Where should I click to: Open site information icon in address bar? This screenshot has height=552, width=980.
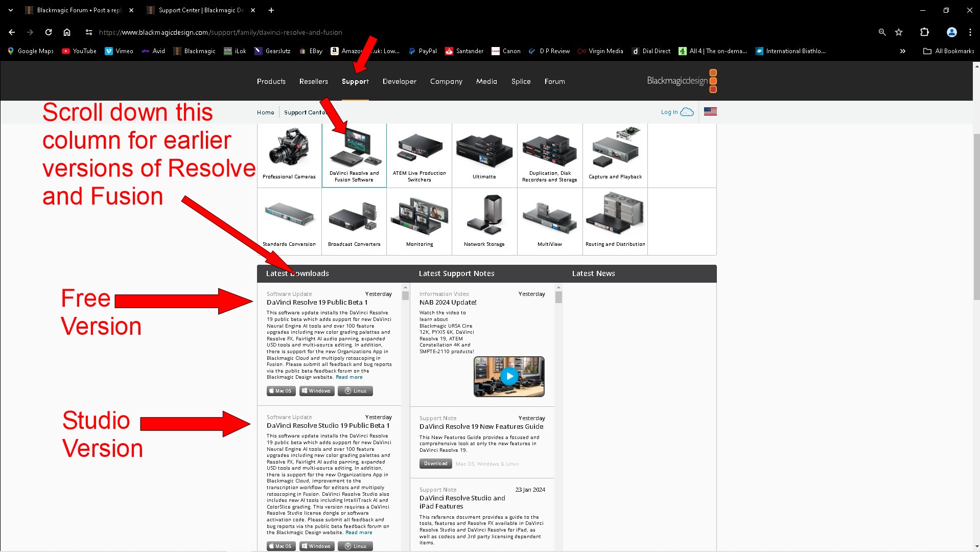89,32
